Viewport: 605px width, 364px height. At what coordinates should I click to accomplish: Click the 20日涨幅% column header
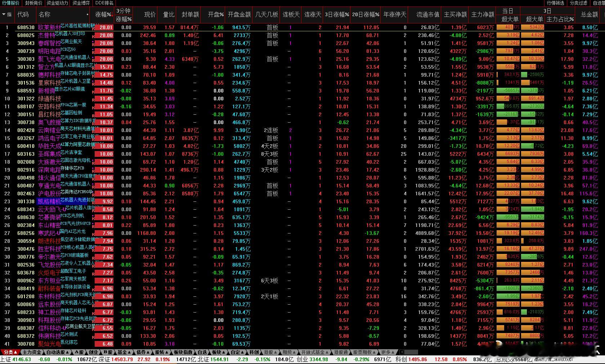coord(366,14)
